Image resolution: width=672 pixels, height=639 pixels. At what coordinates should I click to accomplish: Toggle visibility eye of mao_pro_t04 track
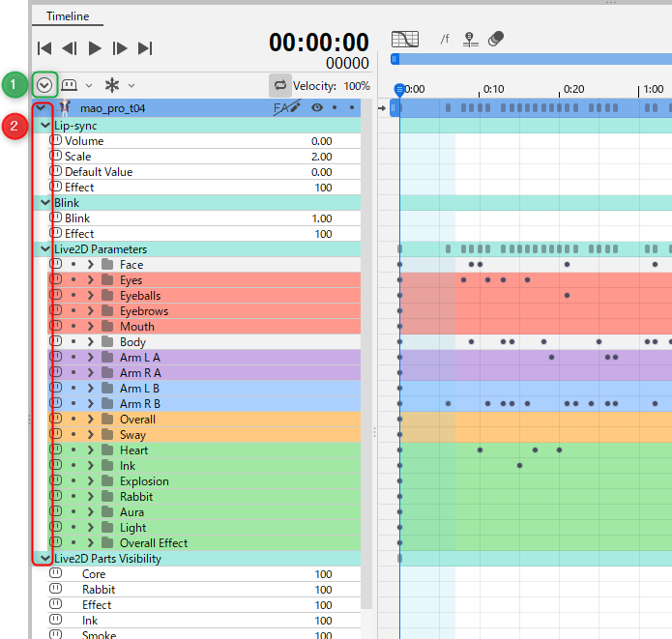pyautogui.click(x=317, y=108)
